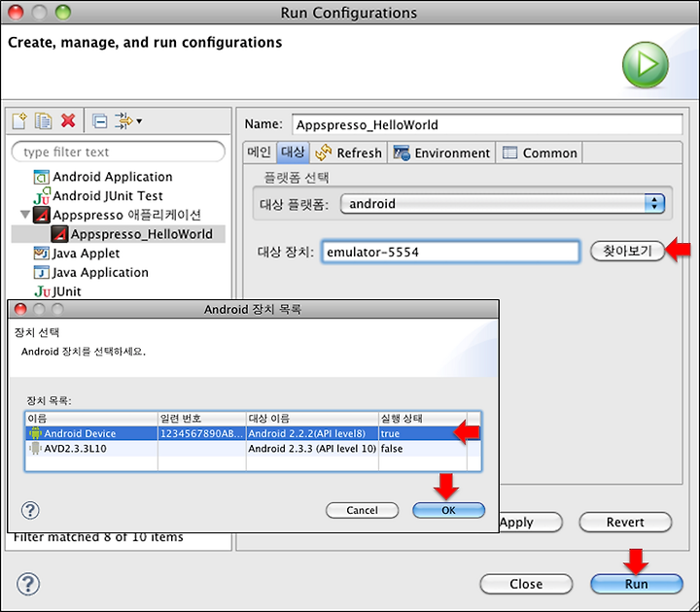The width and height of the screenshot is (700, 612).
Task: Select JUnit configuration type
Action: [x=67, y=291]
